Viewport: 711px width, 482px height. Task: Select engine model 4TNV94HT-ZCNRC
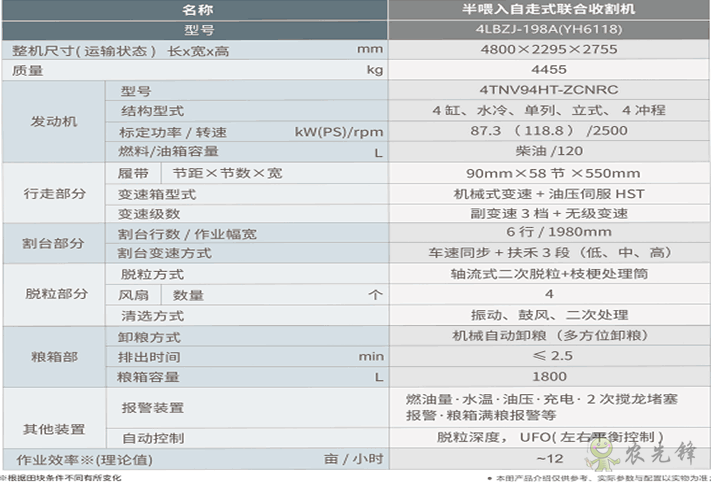549,90
